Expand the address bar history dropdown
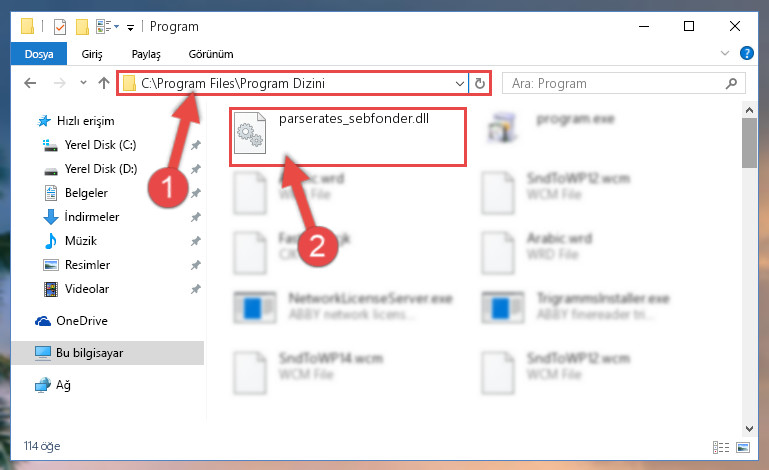Image resolution: width=769 pixels, height=470 pixels. [x=460, y=83]
